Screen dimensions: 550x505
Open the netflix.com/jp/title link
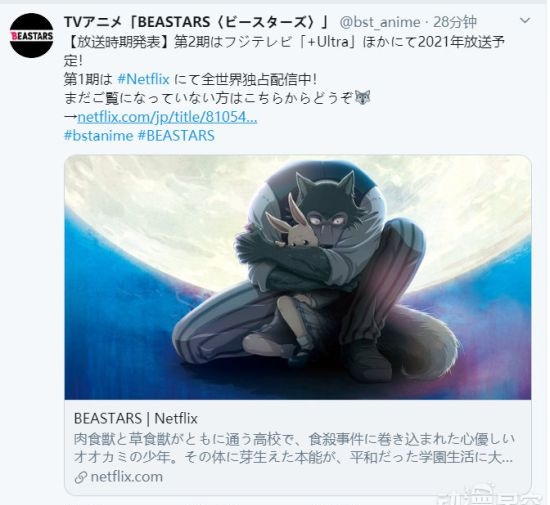pos(167,117)
